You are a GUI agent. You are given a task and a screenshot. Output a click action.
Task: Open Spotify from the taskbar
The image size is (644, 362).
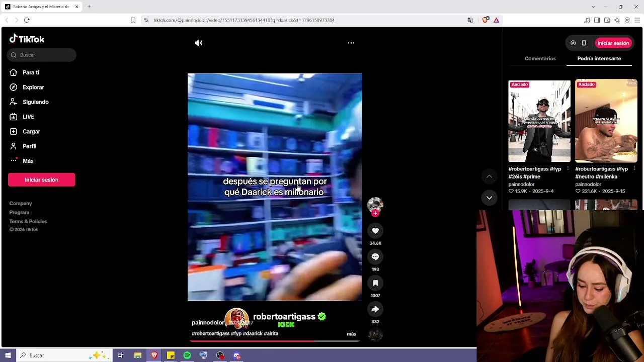pos(187,355)
